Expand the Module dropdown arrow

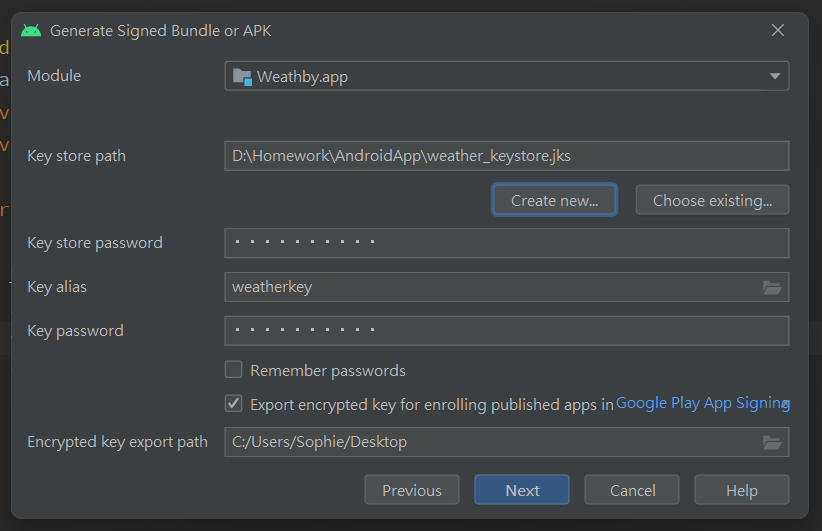click(x=775, y=76)
